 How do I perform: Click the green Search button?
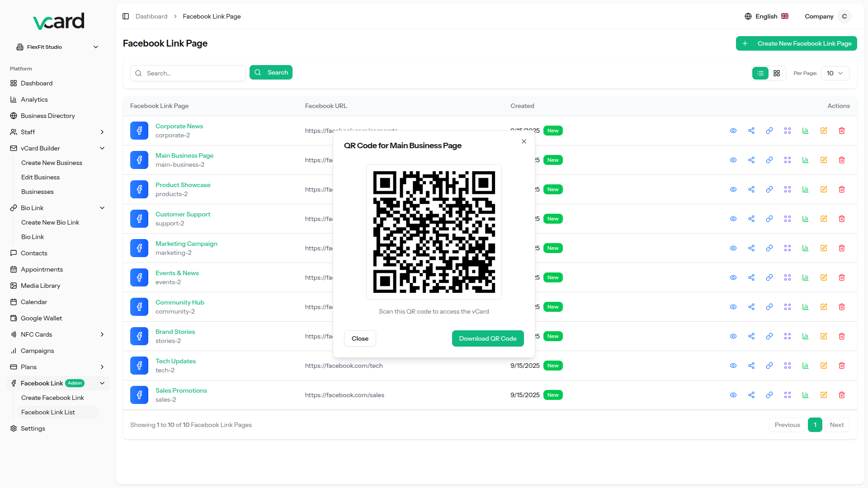click(271, 72)
